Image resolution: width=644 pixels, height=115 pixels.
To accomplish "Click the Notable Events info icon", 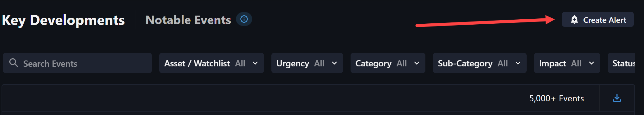I will 244,19.
